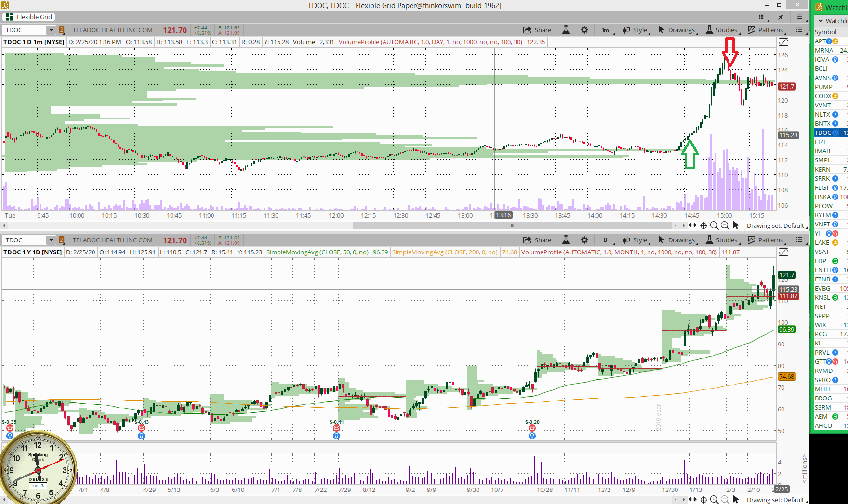
Task: Open chart settings gear in upper chart
Action: pos(584,30)
